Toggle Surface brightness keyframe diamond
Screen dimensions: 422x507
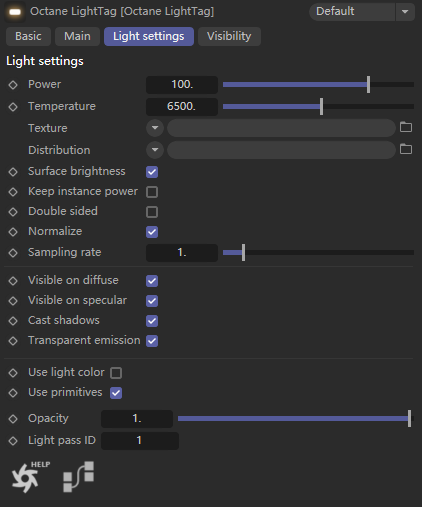13,172
